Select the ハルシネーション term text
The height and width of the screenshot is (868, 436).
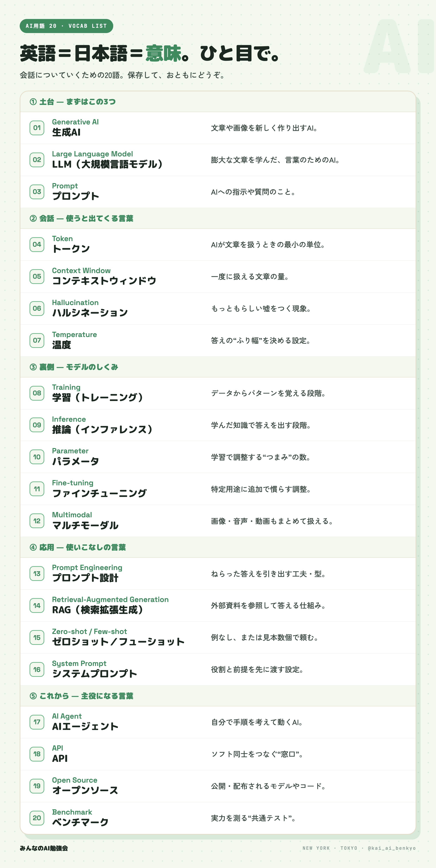tap(90, 313)
